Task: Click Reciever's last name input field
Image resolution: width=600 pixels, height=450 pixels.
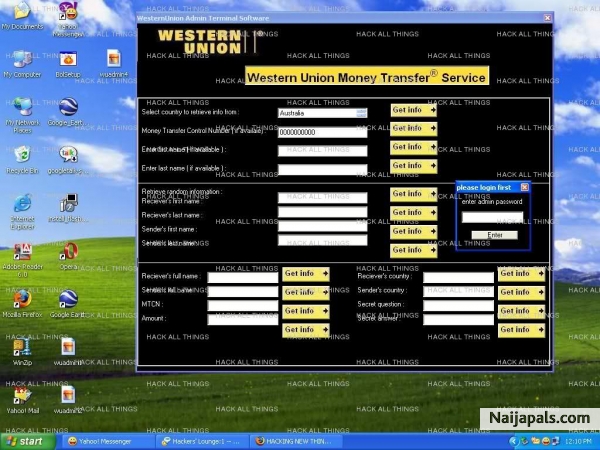Action: 323,212
